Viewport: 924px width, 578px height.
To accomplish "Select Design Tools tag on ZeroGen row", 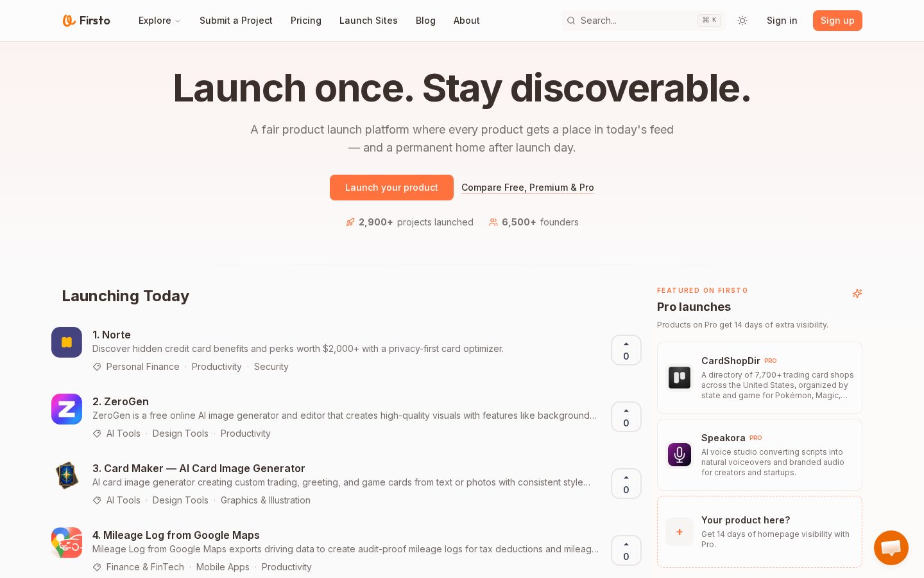I will click(x=180, y=433).
